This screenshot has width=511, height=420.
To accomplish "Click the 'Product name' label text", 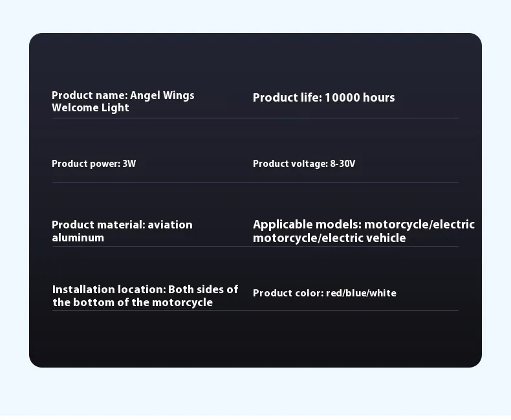I will click(x=89, y=96).
